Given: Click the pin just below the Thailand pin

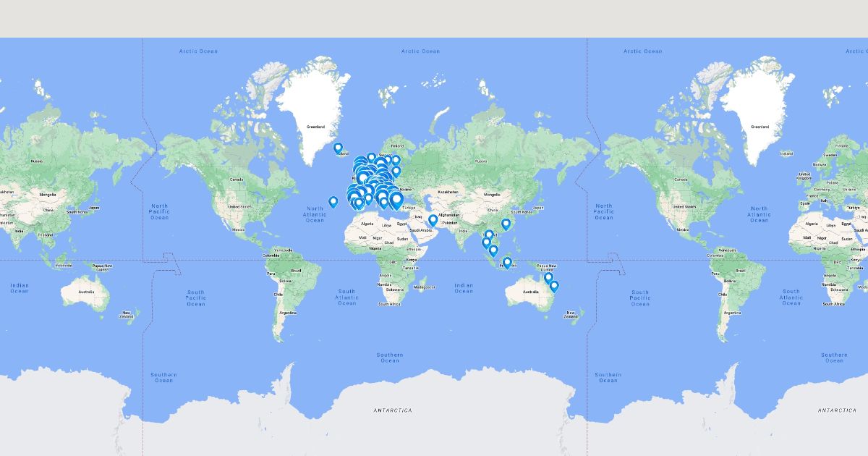Looking at the screenshot, I should pyautogui.click(x=486, y=242).
